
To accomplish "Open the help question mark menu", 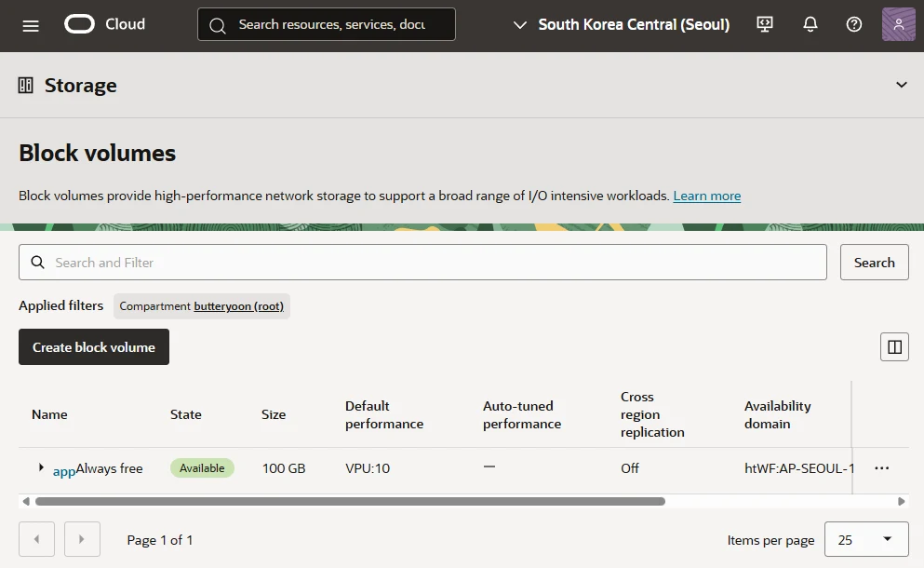I will pyautogui.click(x=854, y=24).
